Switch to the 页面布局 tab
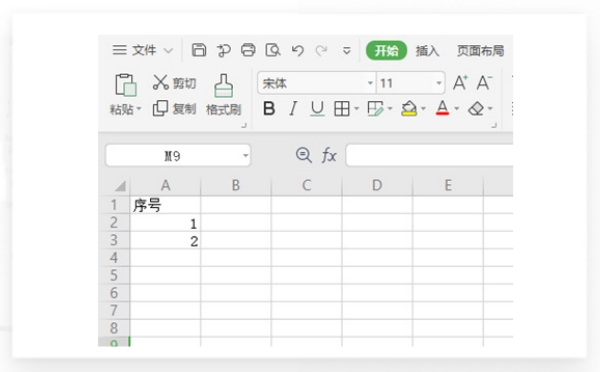Image resolution: width=600 pixels, height=372 pixels. click(481, 51)
